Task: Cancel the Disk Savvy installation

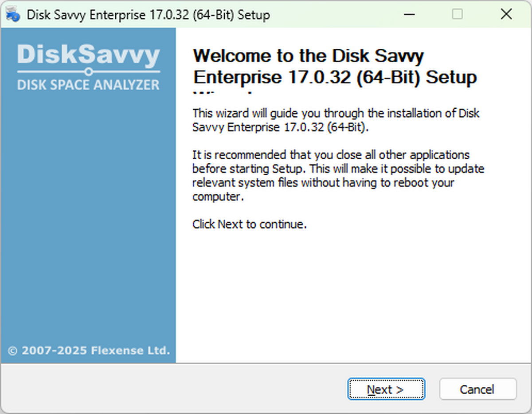Action: click(x=477, y=389)
